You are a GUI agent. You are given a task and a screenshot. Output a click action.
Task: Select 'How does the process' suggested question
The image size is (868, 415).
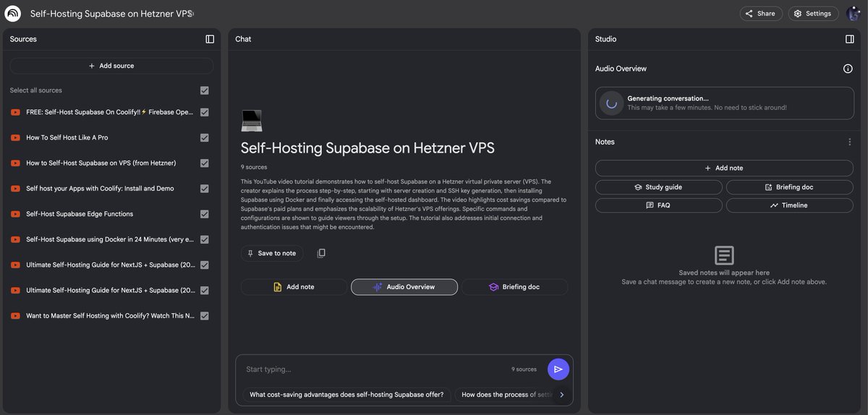(505, 395)
